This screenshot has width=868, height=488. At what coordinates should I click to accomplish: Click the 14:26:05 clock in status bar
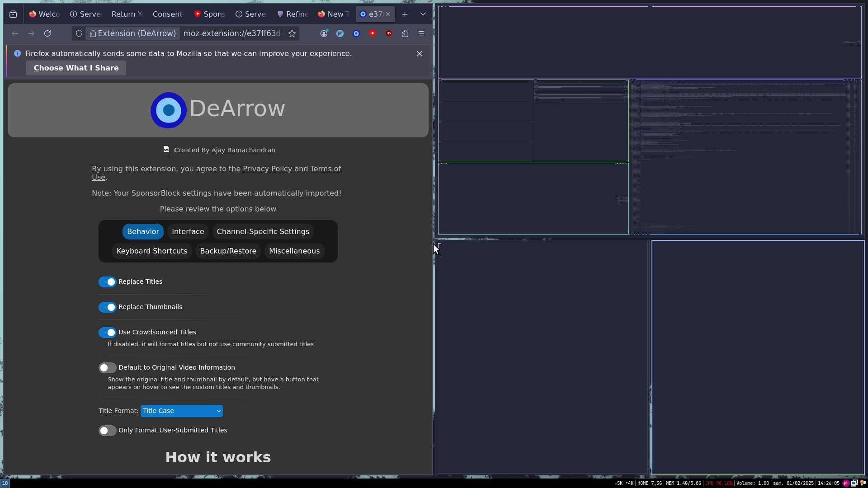(x=829, y=483)
